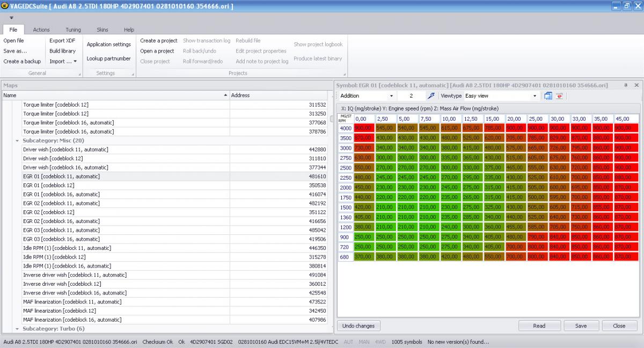The height and width of the screenshot is (348, 644).
Task: Click Create a backup
Action: pyautogui.click(x=22, y=62)
